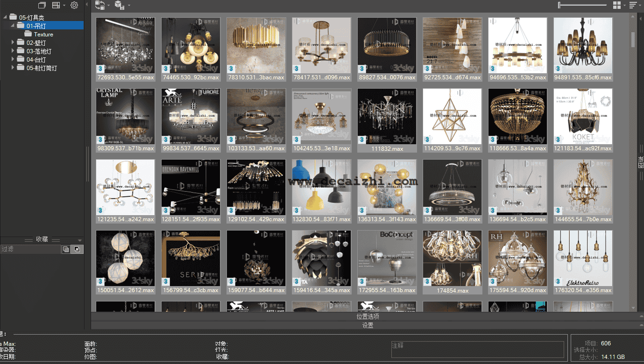This screenshot has height=364, width=644.
Task: Open the 位置选项 panel bar
Action: point(368,316)
